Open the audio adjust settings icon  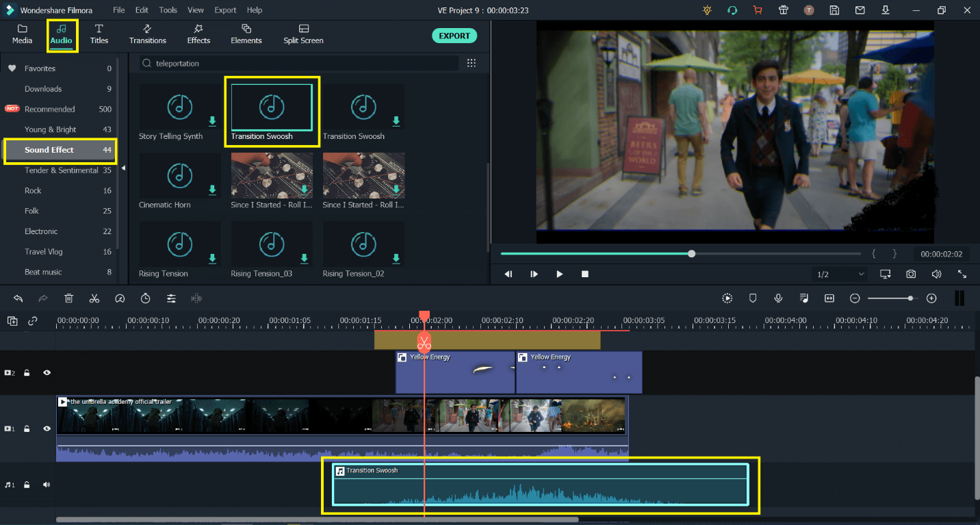coord(171,298)
